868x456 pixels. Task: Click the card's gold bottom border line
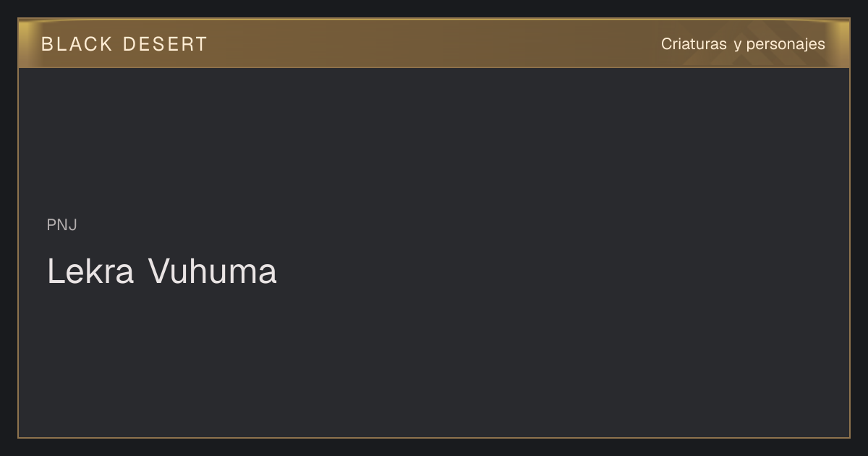tap(434, 437)
